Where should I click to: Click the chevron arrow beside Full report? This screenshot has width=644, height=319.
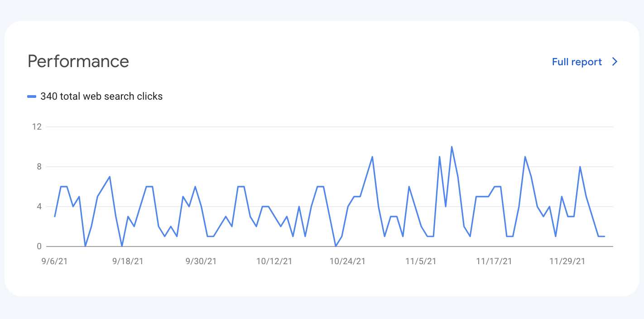[615, 62]
